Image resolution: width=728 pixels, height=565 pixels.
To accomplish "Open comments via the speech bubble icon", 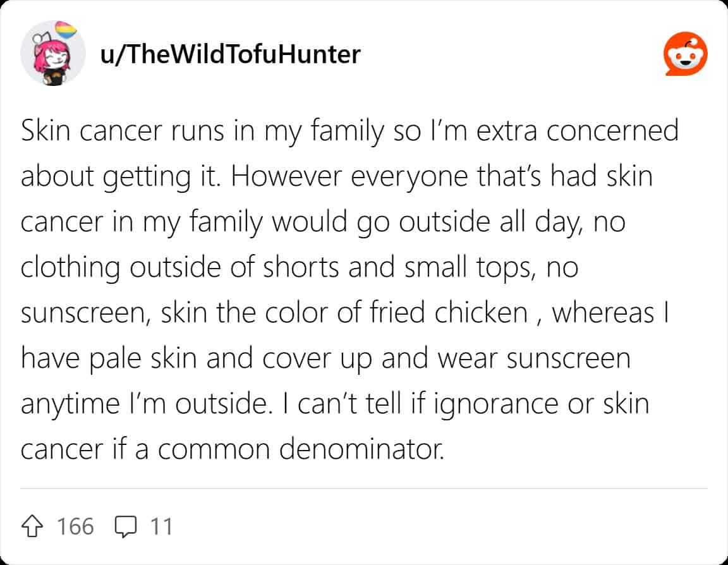I will pos(125,526).
